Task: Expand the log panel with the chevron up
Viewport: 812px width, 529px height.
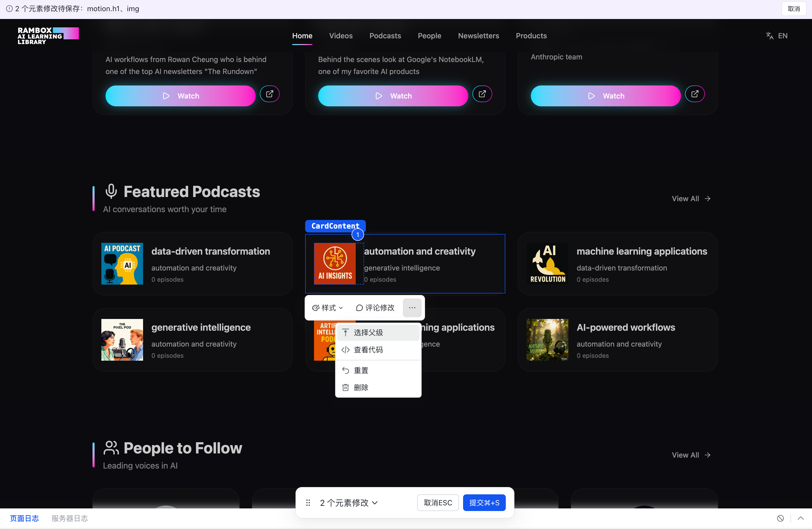Action: click(x=800, y=518)
